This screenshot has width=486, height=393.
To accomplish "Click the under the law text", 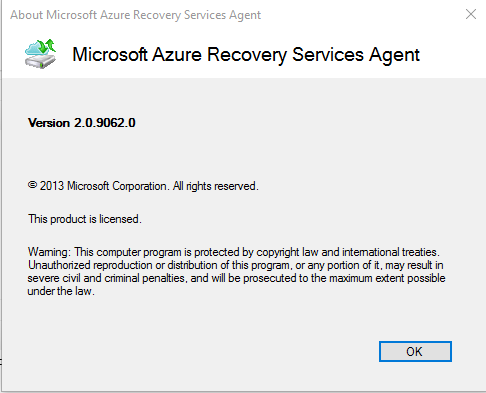I will [x=61, y=291].
